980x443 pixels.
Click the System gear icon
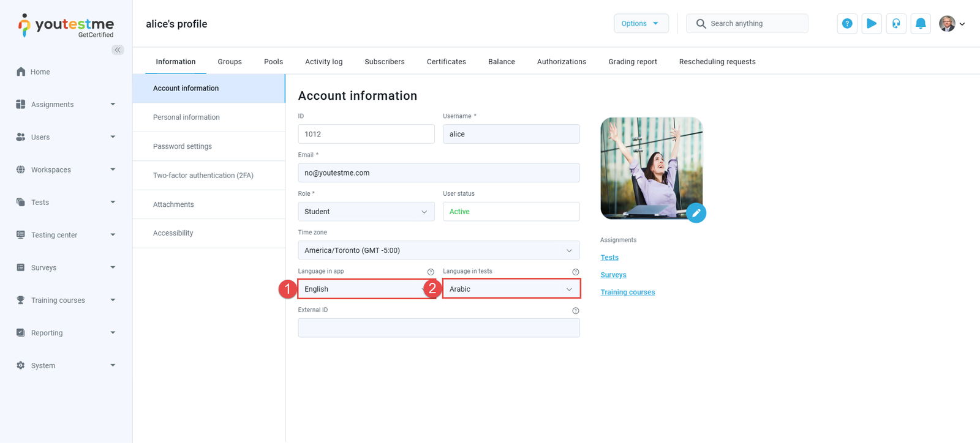click(21, 365)
